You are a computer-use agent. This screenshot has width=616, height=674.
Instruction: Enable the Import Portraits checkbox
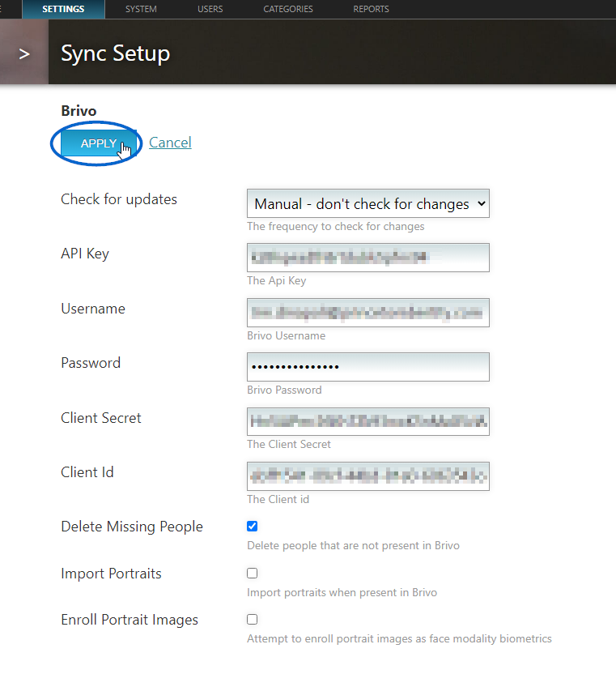(253, 573)
